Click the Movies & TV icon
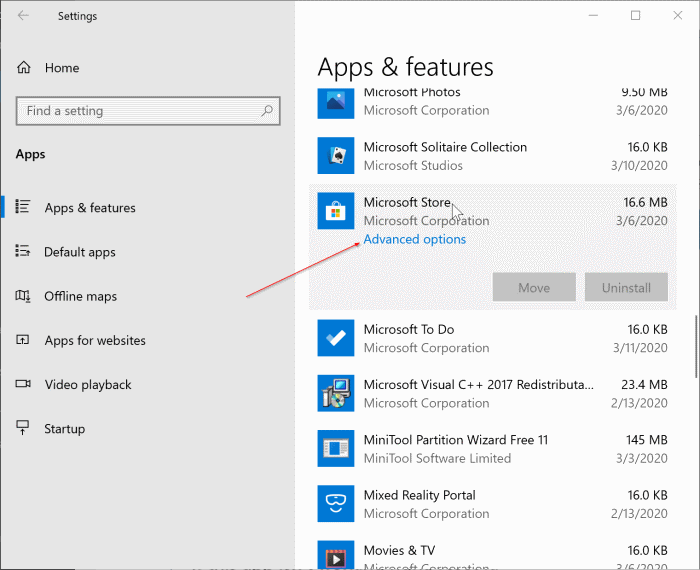 pos(336,554)
